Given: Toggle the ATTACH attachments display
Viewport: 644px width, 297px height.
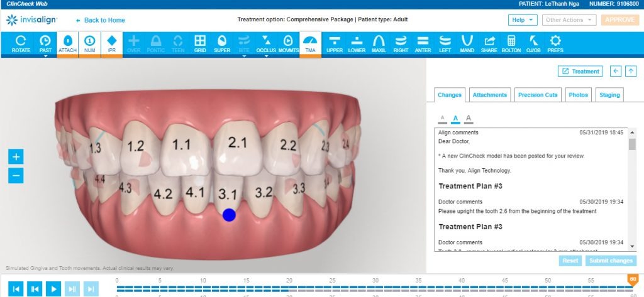Looking at the screenshot, I should [x=68, y=44].
